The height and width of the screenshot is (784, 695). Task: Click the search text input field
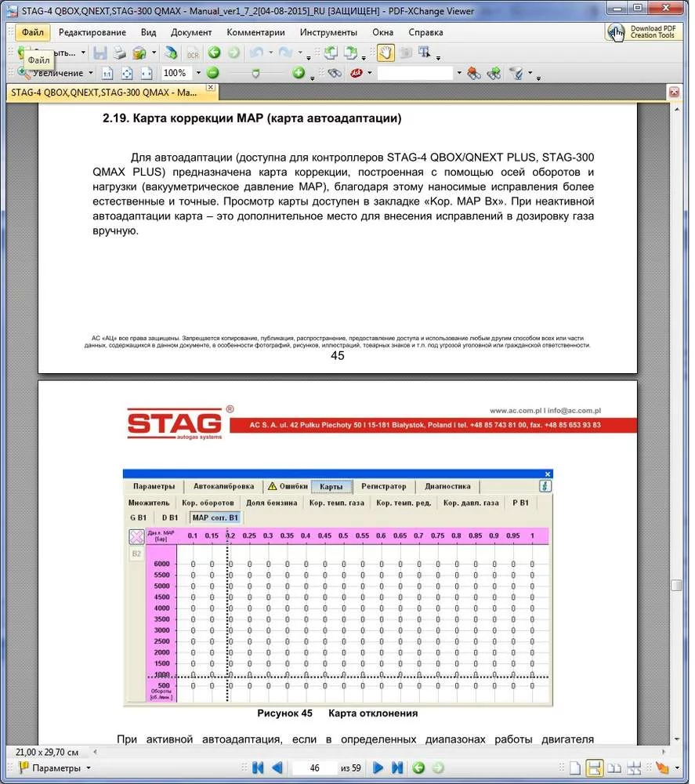pos(415,73)
